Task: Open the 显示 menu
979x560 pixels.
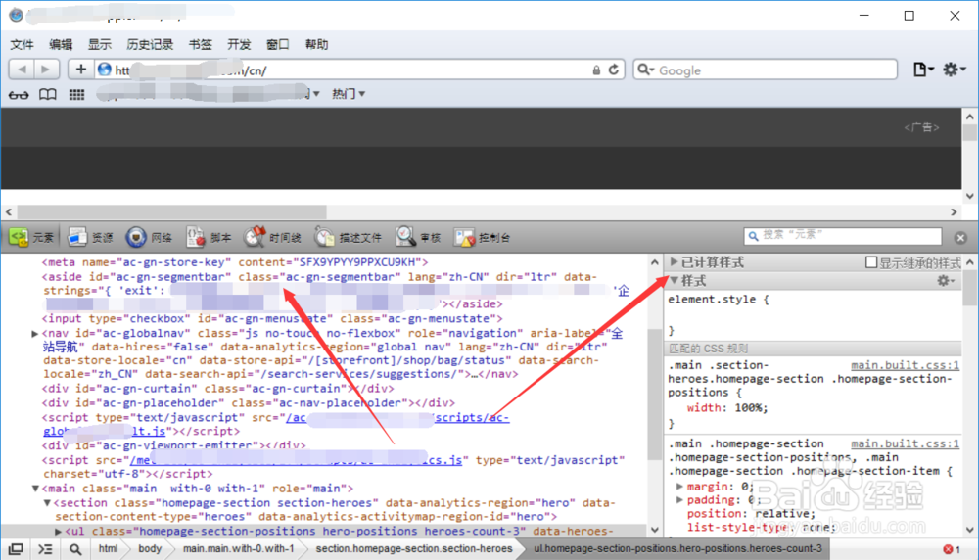Action: click(99, 44)
